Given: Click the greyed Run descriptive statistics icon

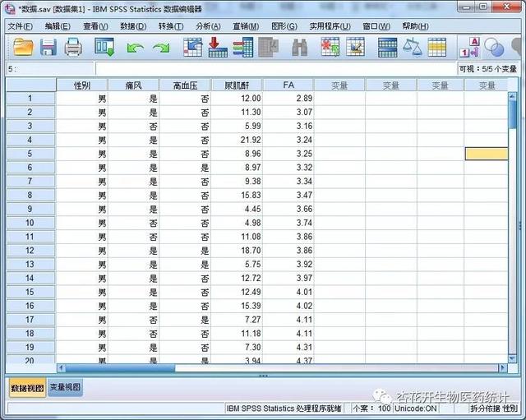Looking at the screenshot, I should pos(269,47).
